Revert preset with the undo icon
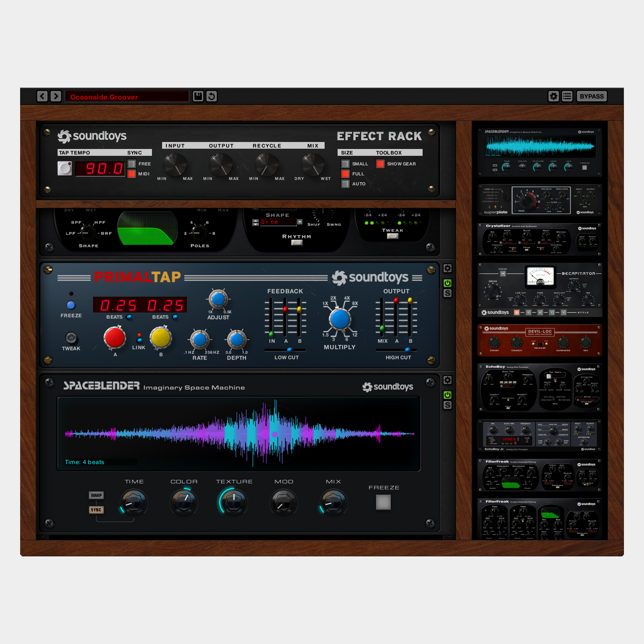 [x=211, y=96]
